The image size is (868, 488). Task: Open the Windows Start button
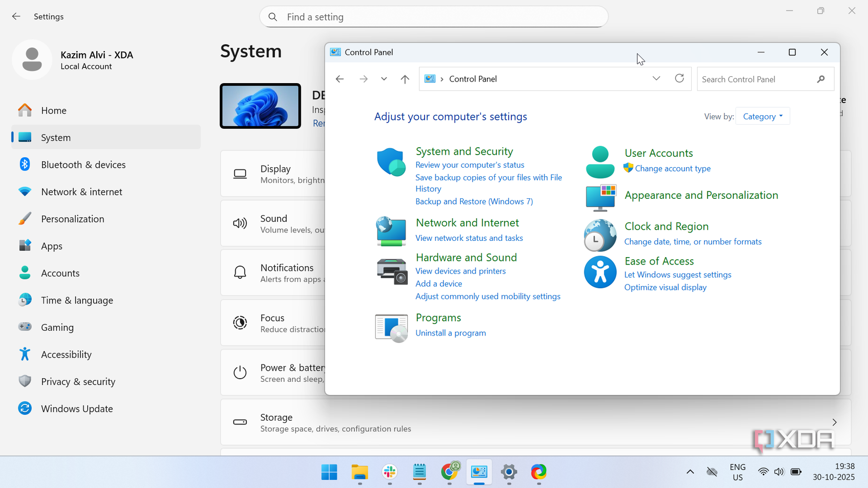(329, 472)
